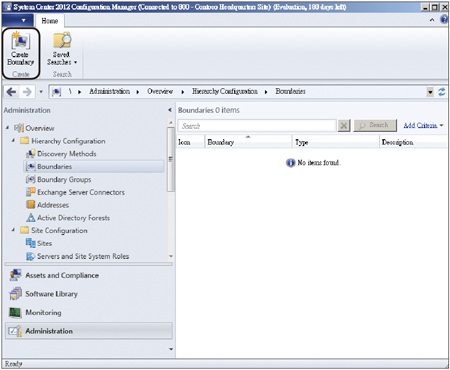This screenshot has width=450, height=370.
Task: Select the Boundaries tree node
Action: (x=94, y=166)
